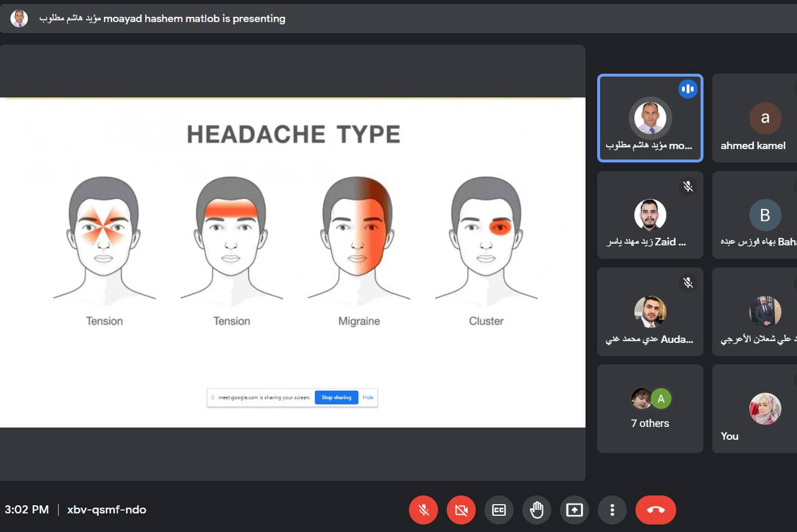Click your own tile labeled You

click(755, 409)
